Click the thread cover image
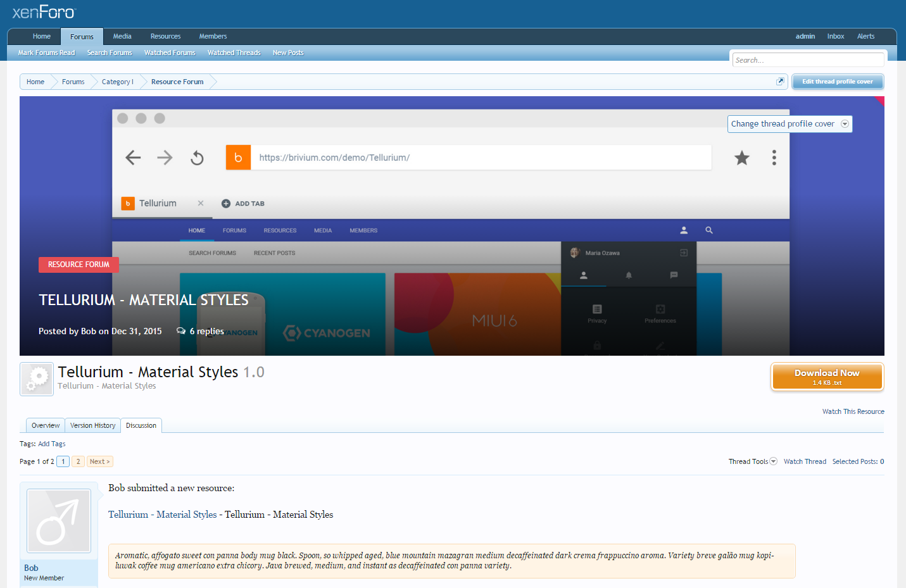 451,226
